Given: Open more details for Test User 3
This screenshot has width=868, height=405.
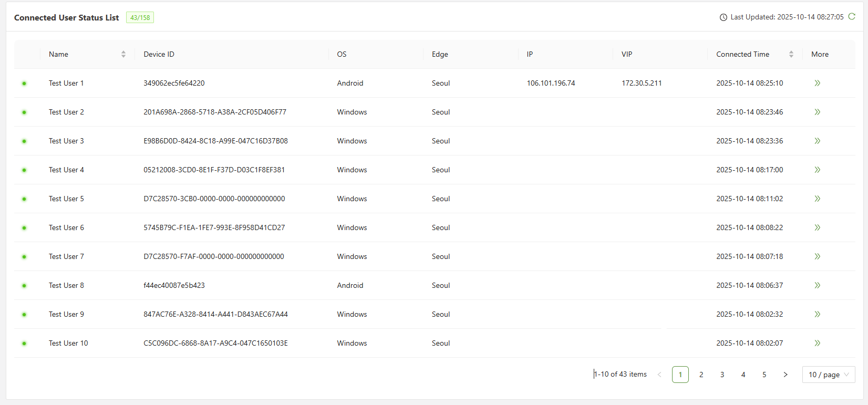Looking at the screenshot, I should point(817,141).
